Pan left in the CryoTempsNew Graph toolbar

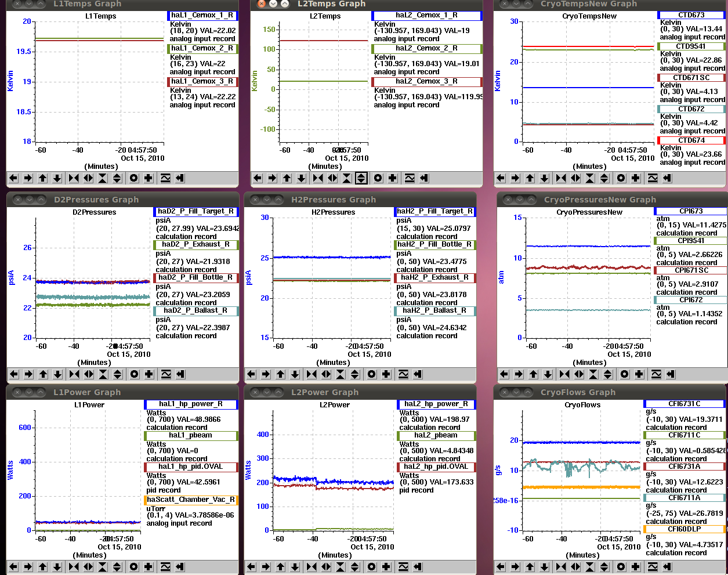click(501, 178)
